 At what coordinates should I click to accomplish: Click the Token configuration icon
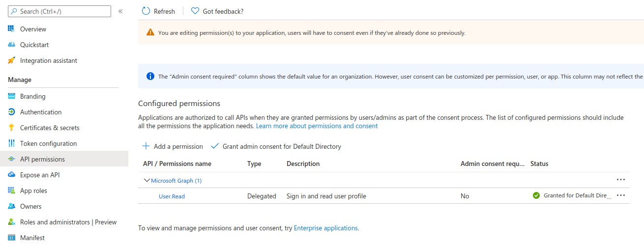click(x=12, y=143)
